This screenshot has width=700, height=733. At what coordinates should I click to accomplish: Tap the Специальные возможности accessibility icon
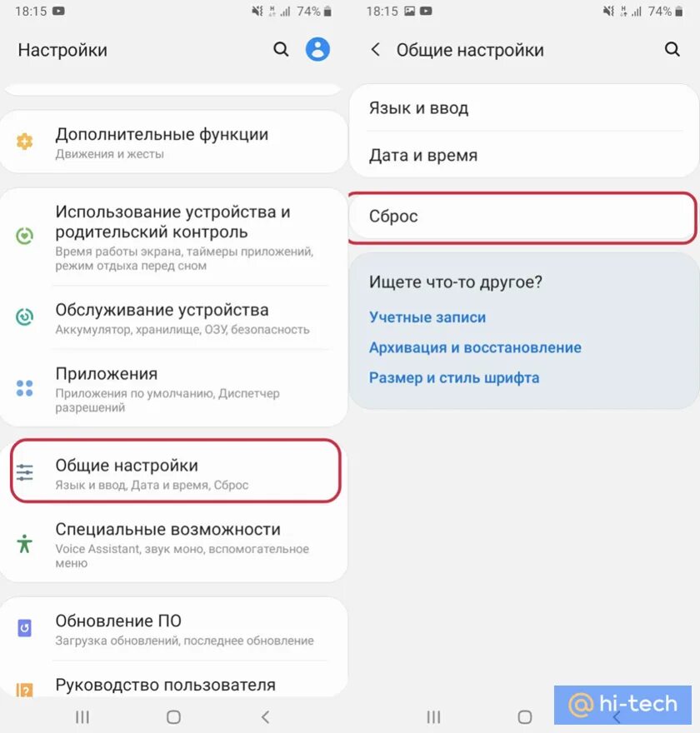25,544
